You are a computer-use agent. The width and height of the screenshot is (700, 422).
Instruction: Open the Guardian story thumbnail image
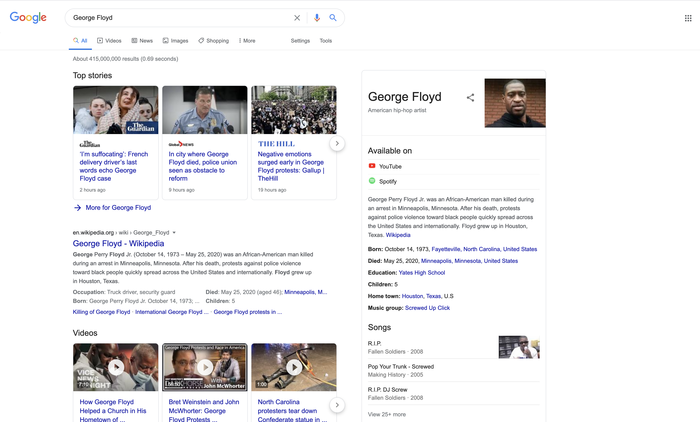pos(116,110)
